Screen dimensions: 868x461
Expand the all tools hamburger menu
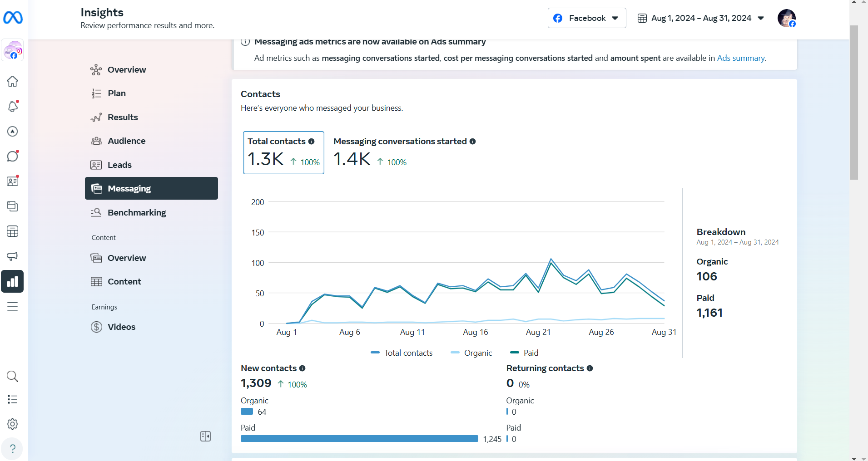[x=13, y=306]
